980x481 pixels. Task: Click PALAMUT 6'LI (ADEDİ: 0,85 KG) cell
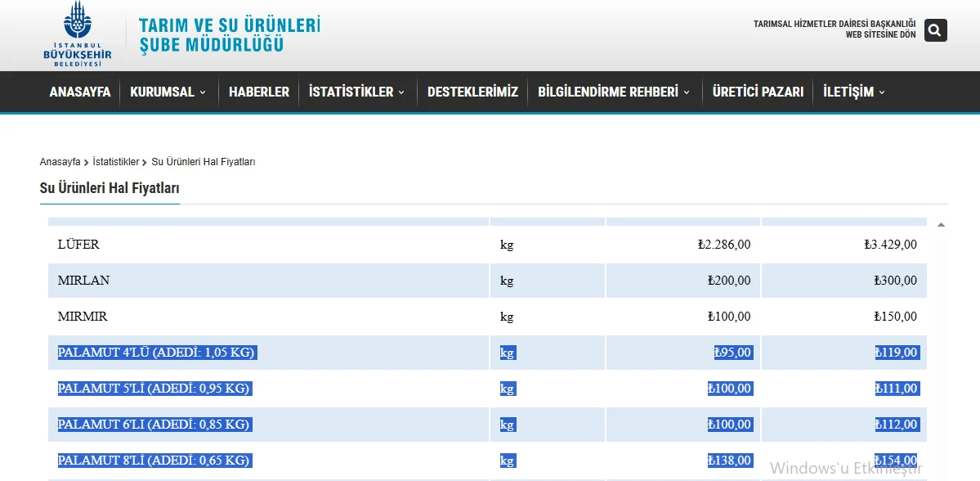[154, 425]
